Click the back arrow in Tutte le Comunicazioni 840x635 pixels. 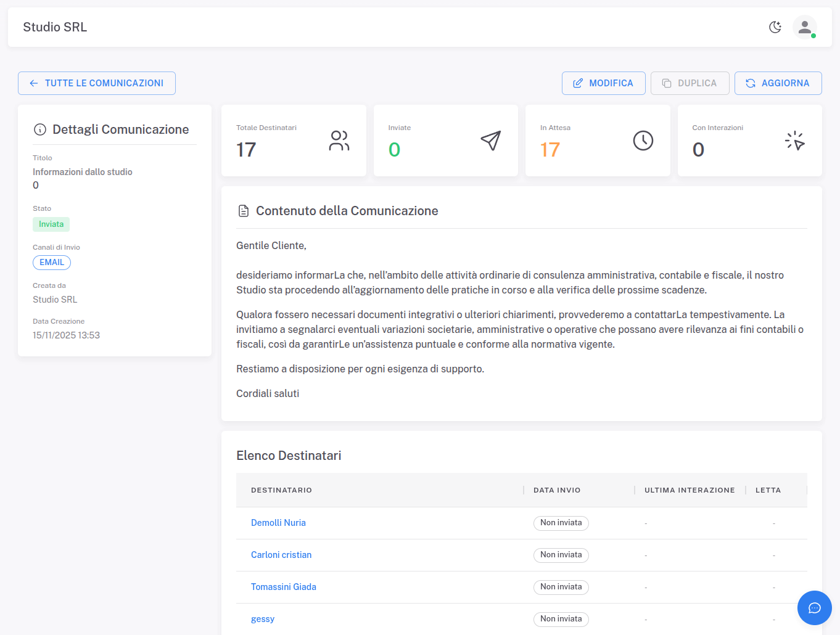[34, 83]
